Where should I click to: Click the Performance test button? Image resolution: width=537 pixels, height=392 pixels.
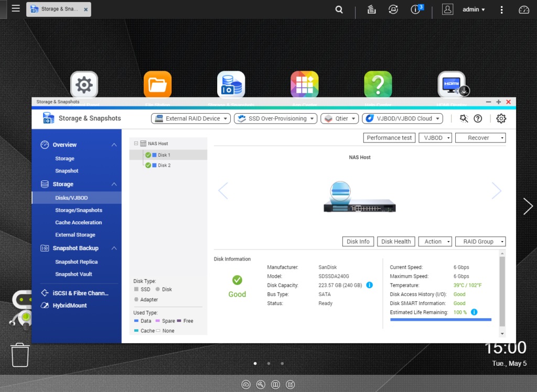pos(389,138)
